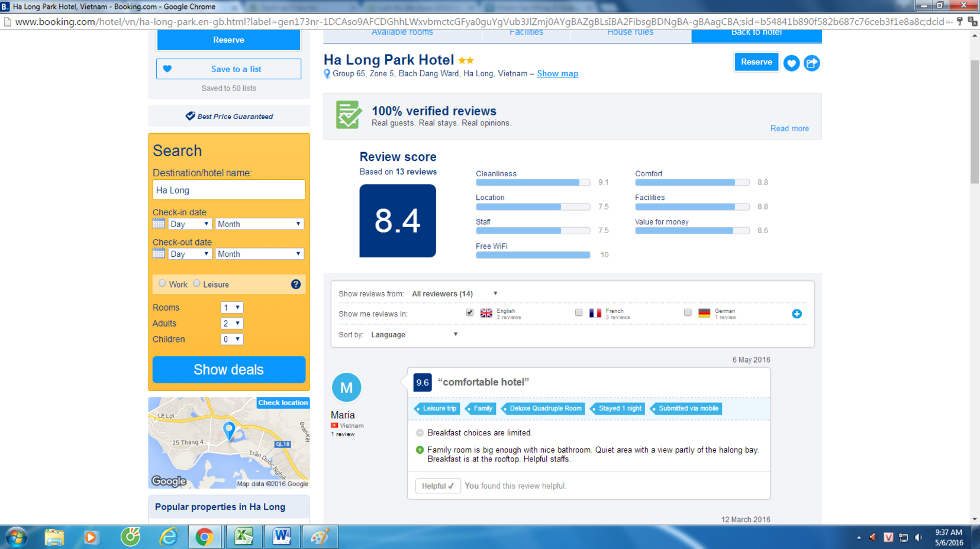
Task: Switch to Available rooms tab
Action: (x=402, y=34)
